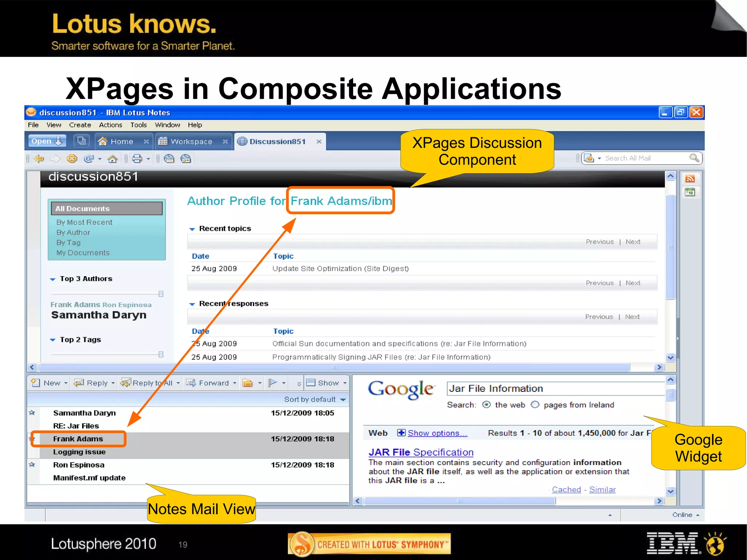The width and height of the screenshot is (747, 560).
Task: Select the Ron Espinosa mail message
Action: (188, 471)
